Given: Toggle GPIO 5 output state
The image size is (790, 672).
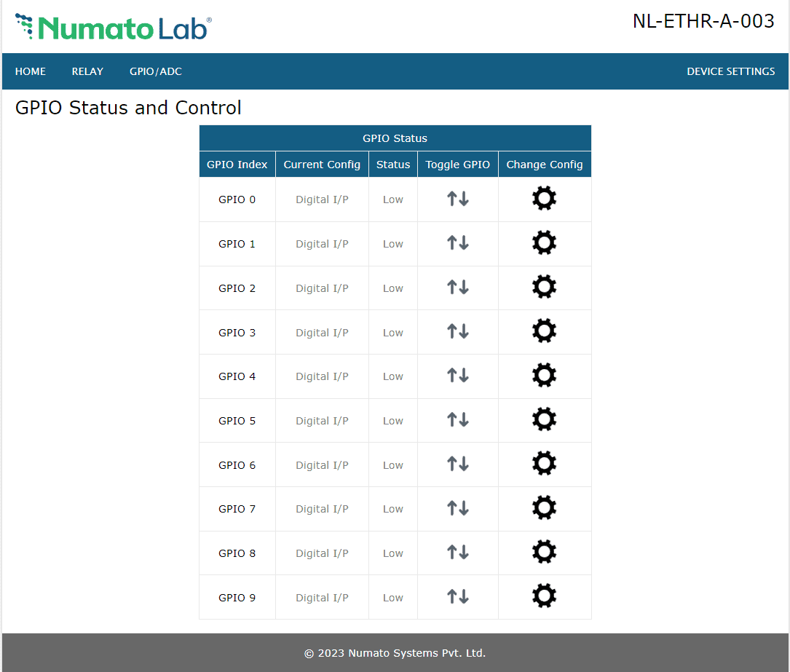Looking at the screenshot, I should click(457, 420).
